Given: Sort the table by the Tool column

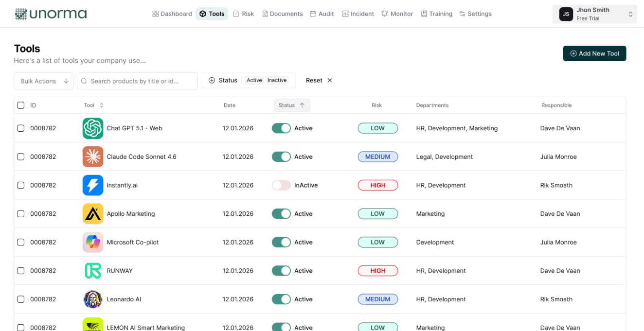Looking at the screenshot, I should [x=93, y=105].
